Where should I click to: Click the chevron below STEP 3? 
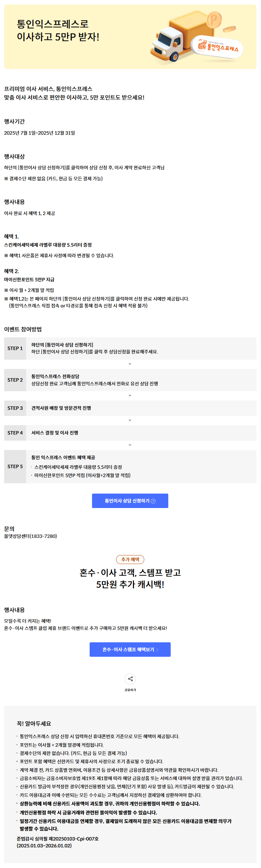click(130, 420)
